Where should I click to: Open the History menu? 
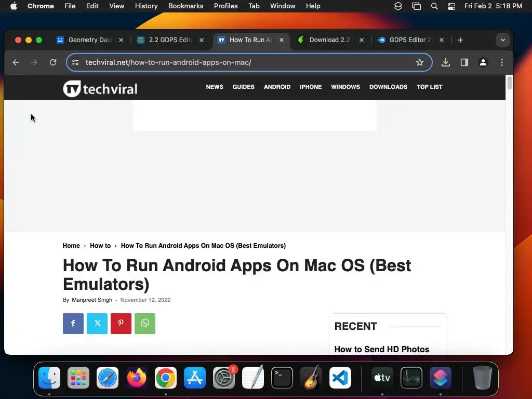(146, 6)
